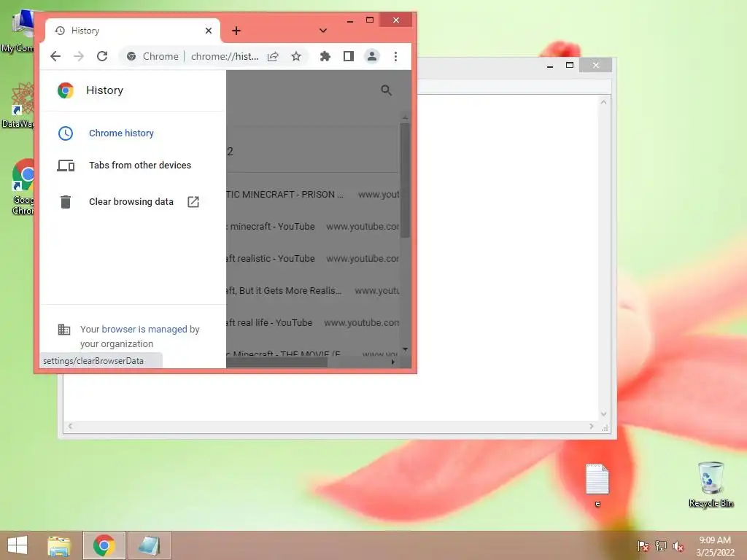Click the Notepad taskbar icon
This screenshot has width=747, height=560.
pyautogui.click(x=149, y=545)
